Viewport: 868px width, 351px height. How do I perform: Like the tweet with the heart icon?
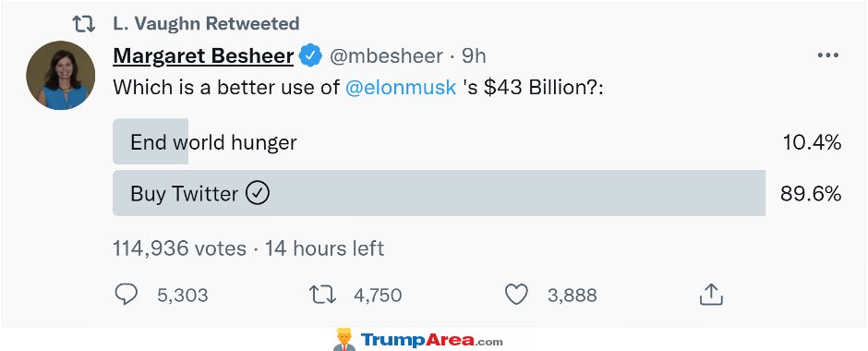[516, 295]
